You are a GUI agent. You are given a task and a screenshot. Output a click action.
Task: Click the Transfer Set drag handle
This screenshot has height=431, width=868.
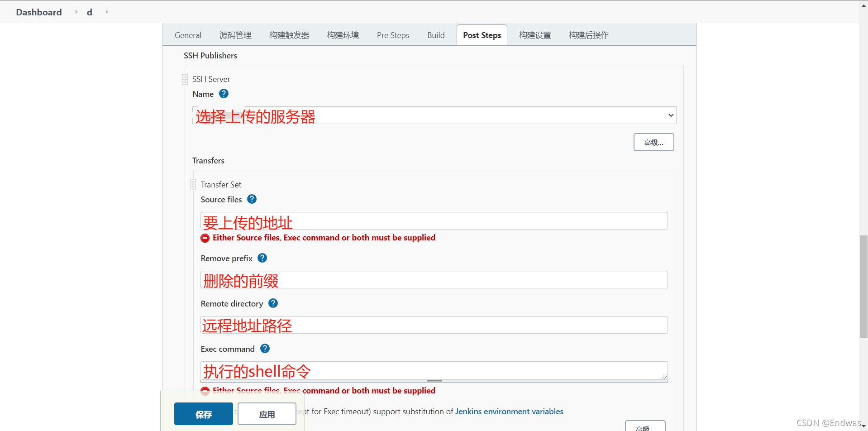pyautogui.click(x=193, y=185)
